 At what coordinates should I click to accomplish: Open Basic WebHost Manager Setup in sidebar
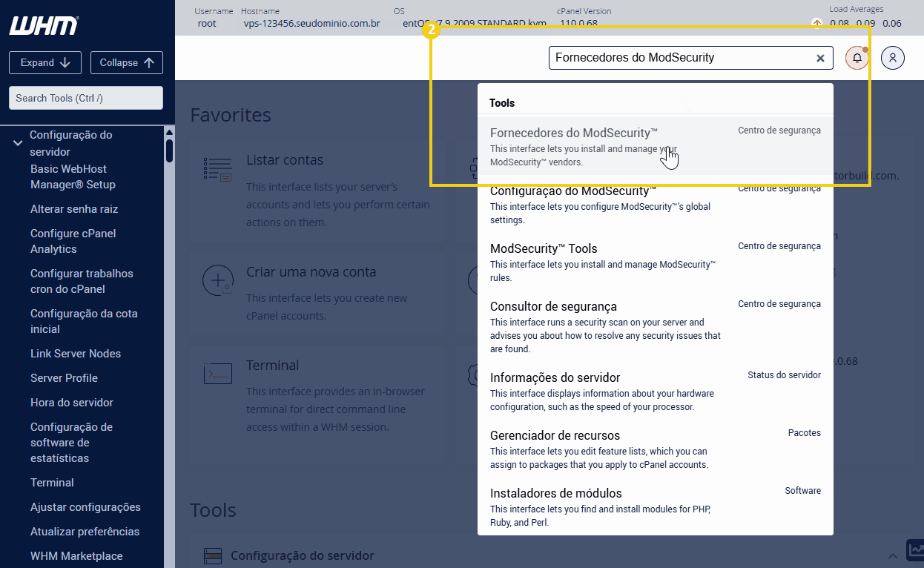(73, 176)
